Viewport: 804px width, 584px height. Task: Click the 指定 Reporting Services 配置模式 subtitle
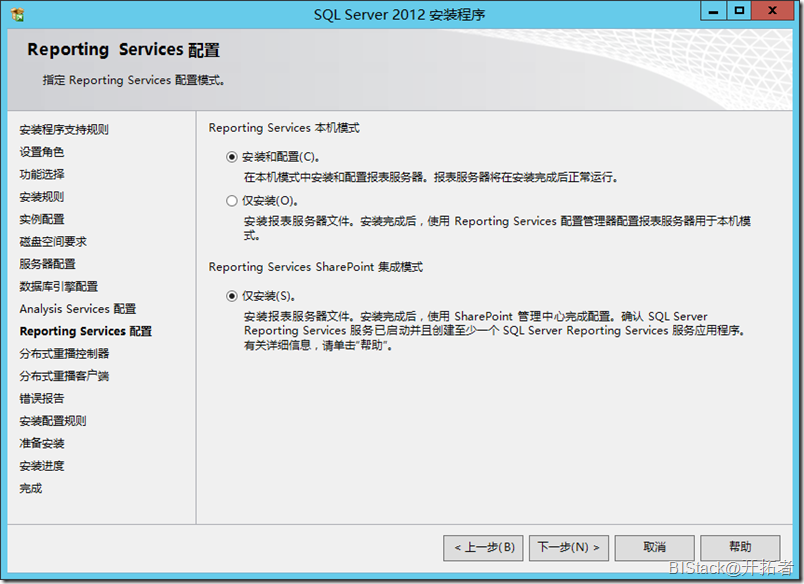(133, 80)
